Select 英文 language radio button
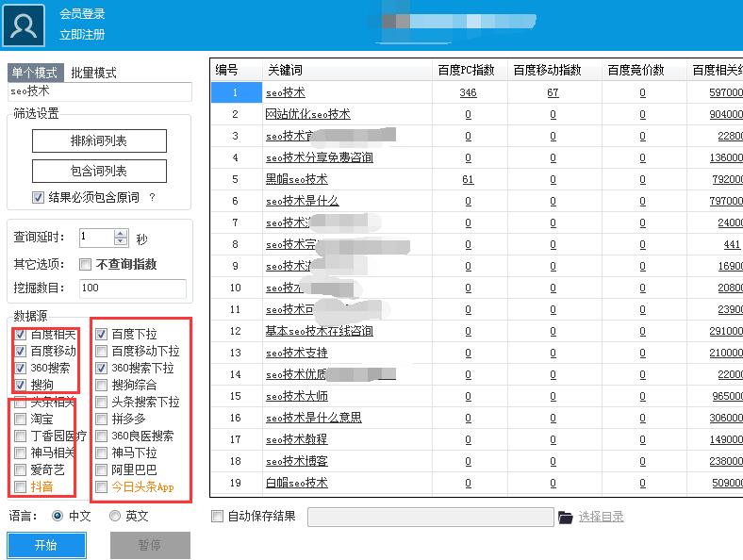 pos(115,516)
